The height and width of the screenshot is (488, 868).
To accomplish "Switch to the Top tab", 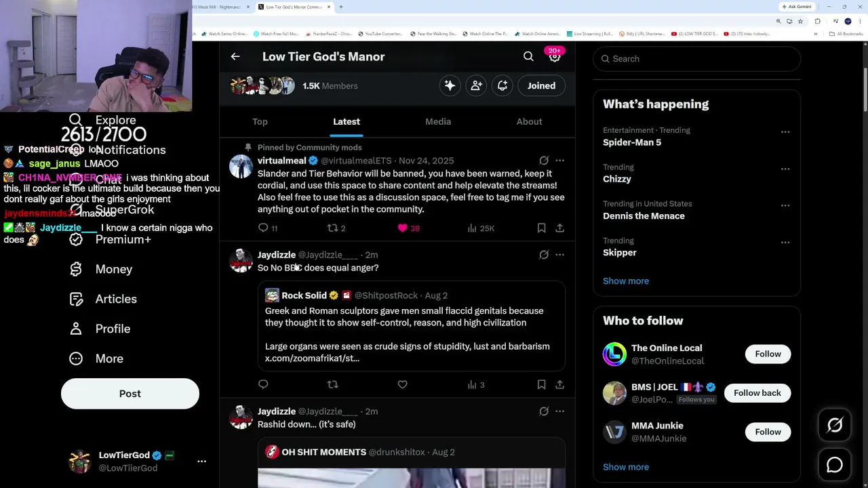I will tap(260, 122).
